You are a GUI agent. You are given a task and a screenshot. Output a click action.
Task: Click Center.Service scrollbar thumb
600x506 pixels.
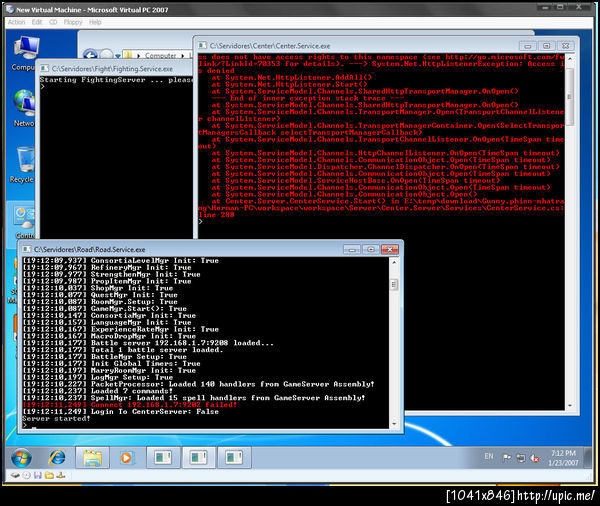(x=570, y=97)
